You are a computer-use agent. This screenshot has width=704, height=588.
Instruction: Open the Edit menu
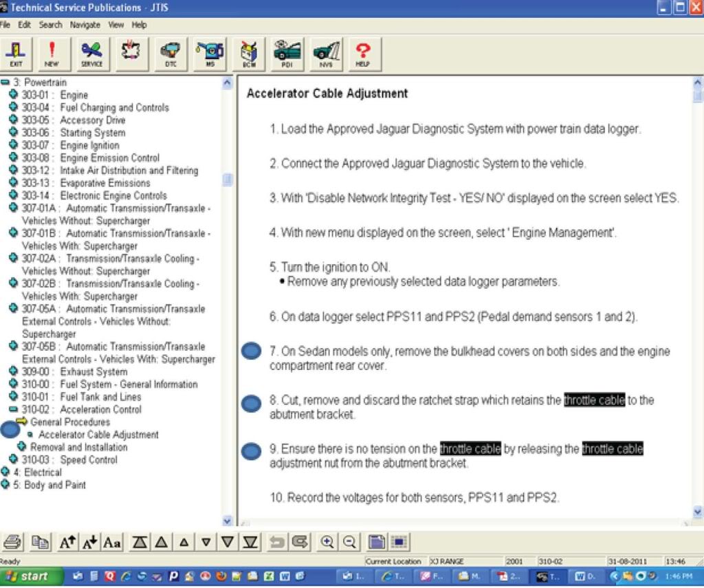point(24,25)
